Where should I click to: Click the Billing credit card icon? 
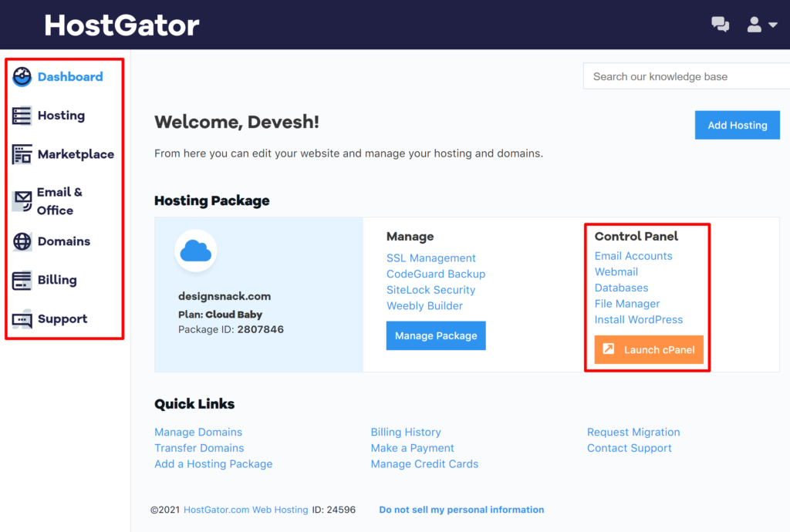(22, 279)
